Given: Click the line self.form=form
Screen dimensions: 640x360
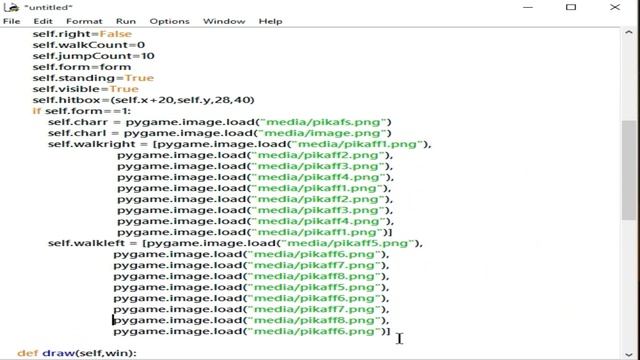Looking at the screenshot, I should (82, 67).
